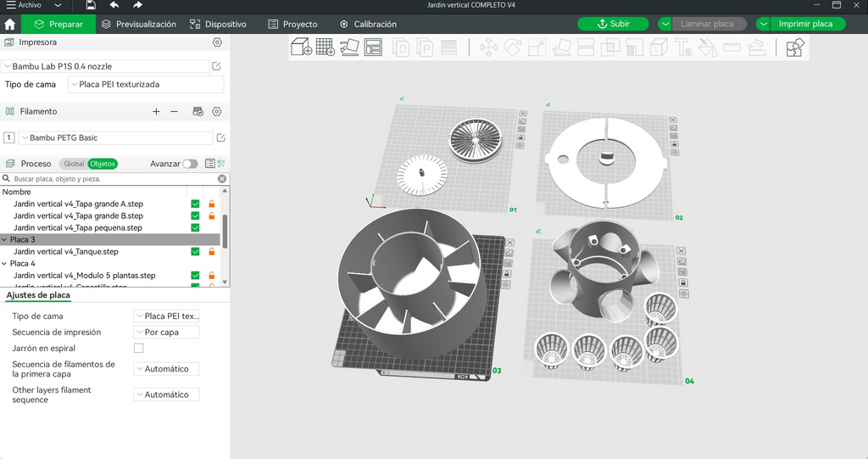Click the Add cube model icon
The image size is (868, 464).
[301, 47]
